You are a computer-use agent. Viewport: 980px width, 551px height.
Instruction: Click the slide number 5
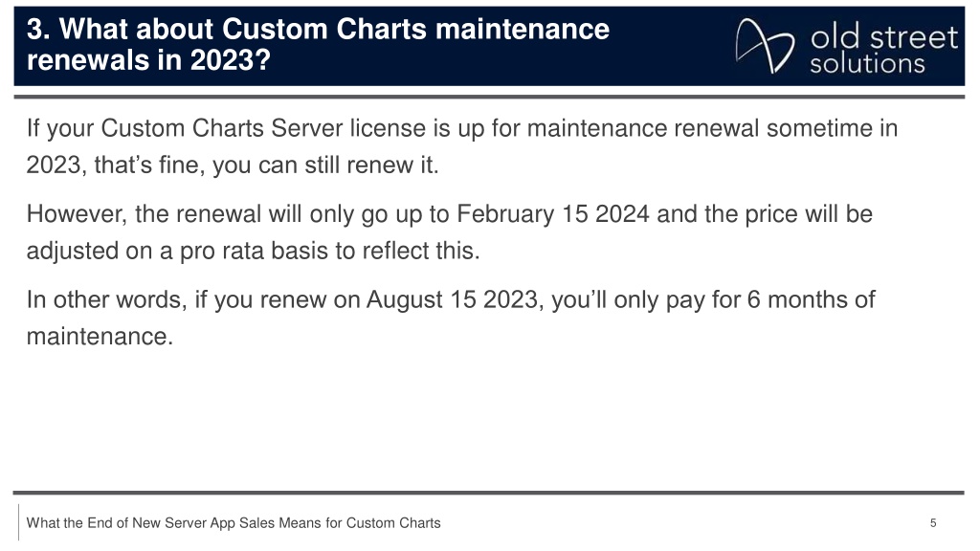click(x=933, y=523)
